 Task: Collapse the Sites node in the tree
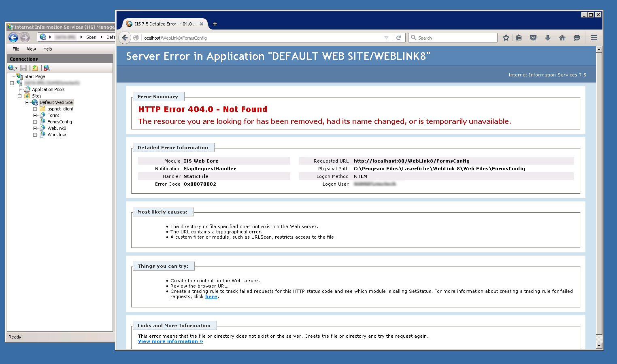[x=19, y=96]
